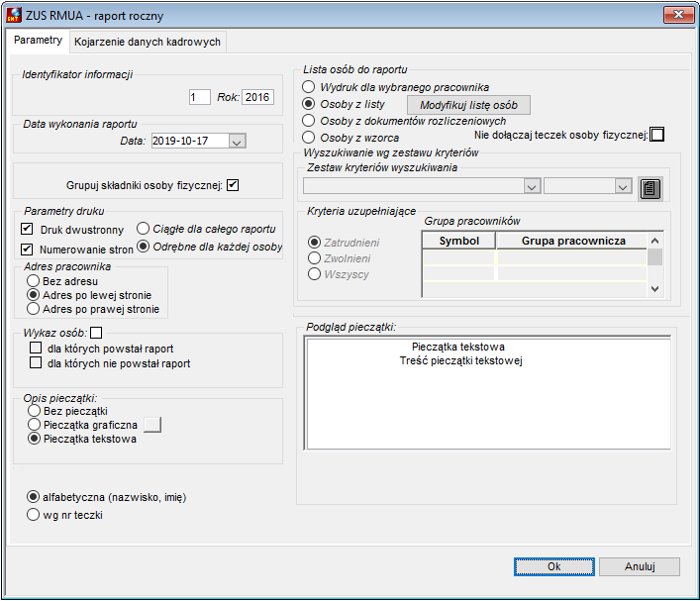Open the Kojarzenie danych kadrowych tab
Screen dimensions: 700x601
point(148,42)
